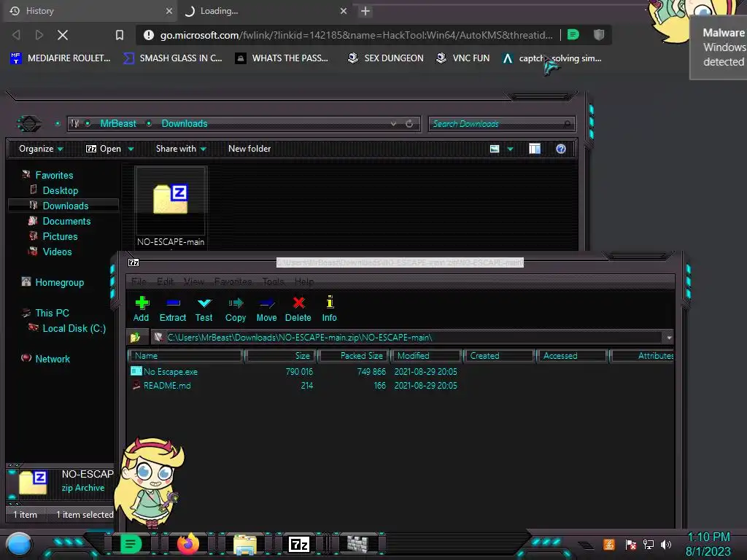Viewport: 747px width, 560px height.
Task: Open the File menu in 7-Zip
Action: pyautogui.click(x=139, y=281)
